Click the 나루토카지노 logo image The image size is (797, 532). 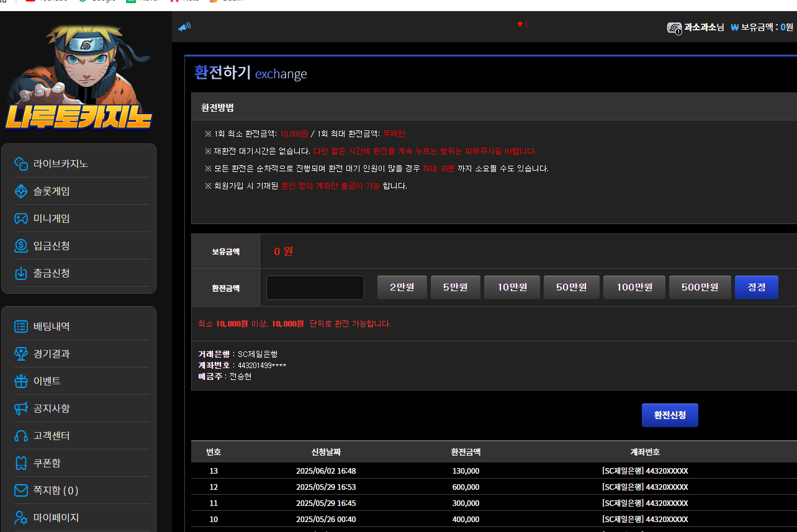point(79,78)
